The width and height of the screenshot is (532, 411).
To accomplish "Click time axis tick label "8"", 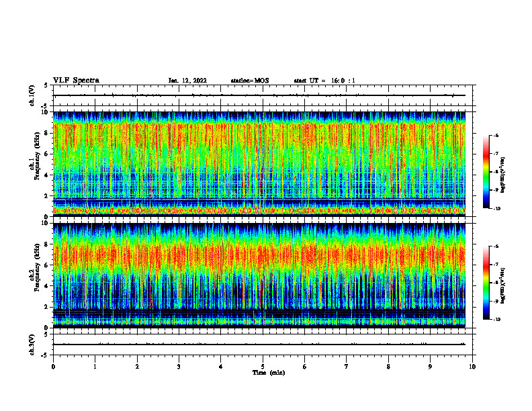I will (x=388, y=367).
